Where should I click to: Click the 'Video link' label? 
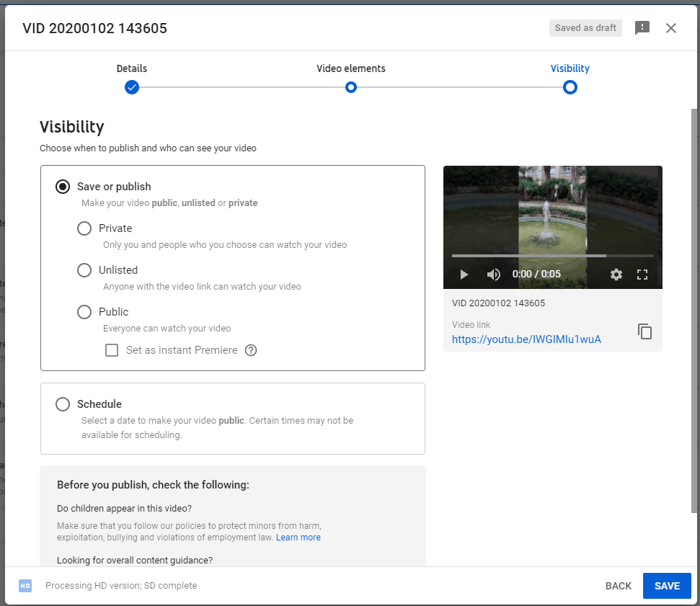pyautogui.click(x=471, y=325)
